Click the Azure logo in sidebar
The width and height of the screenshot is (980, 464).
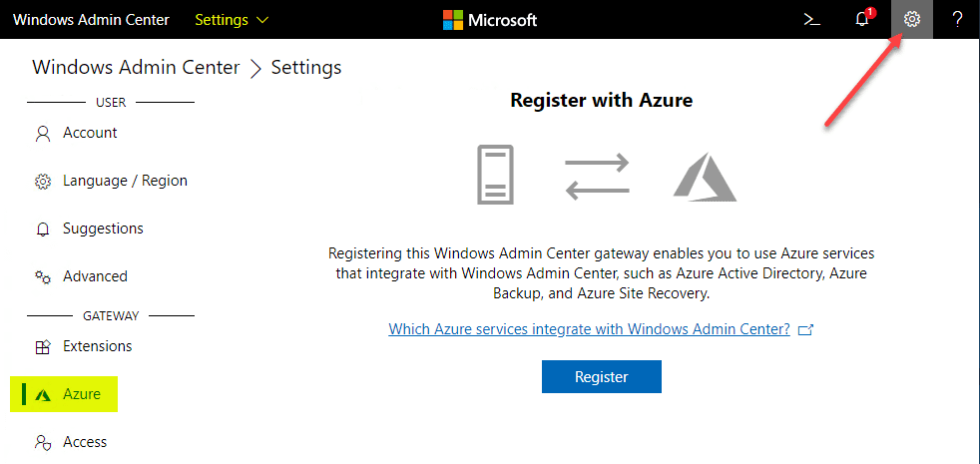coord(43,395)
